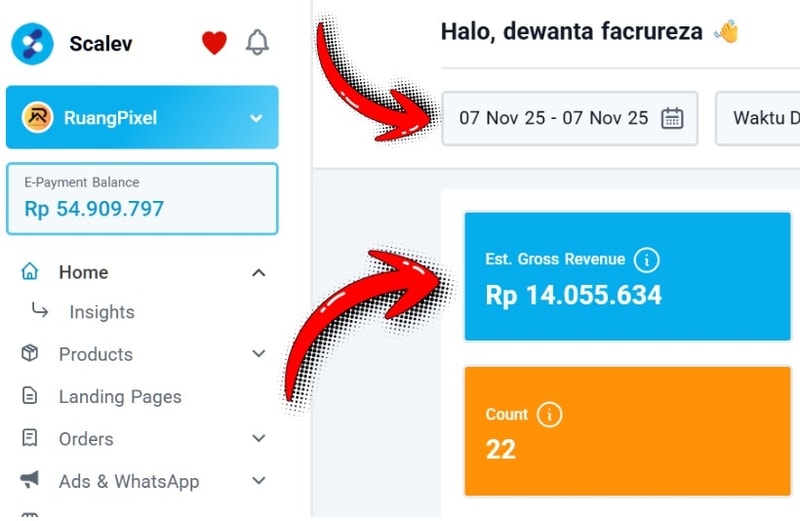The height and width of the screenshot is (521, 800).
Task: Open the RuangPixel store switcher dropdown
Action: tap(256, 118)
